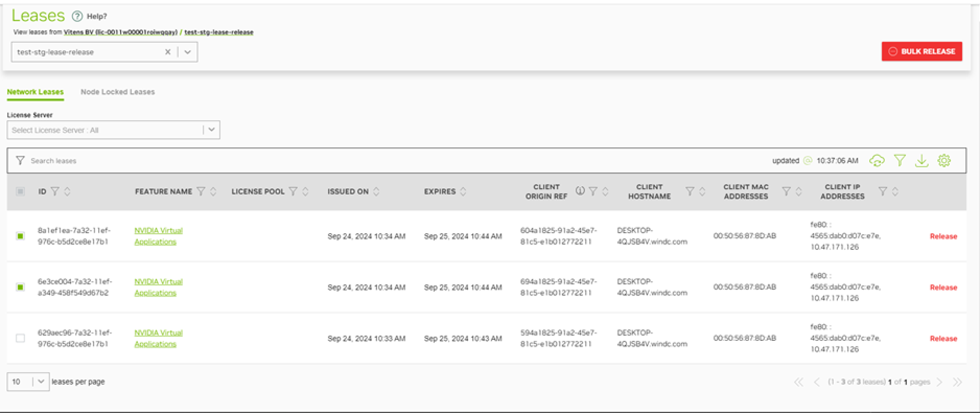Viewport: 980px width, 413px height.
Task: Click the filter icon in search leases box
Action: pos(20,160)
